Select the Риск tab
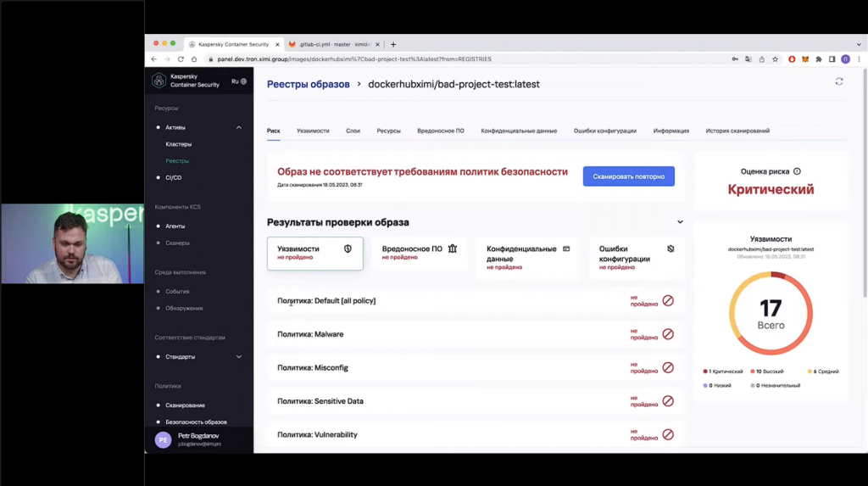Screen dimensions: 868x486 coord(274,131)
